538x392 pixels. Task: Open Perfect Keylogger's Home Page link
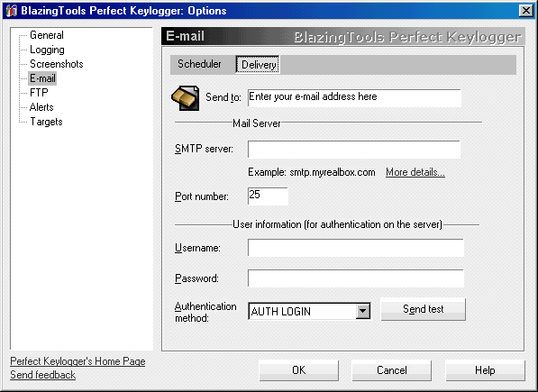(x=78, y=361)
